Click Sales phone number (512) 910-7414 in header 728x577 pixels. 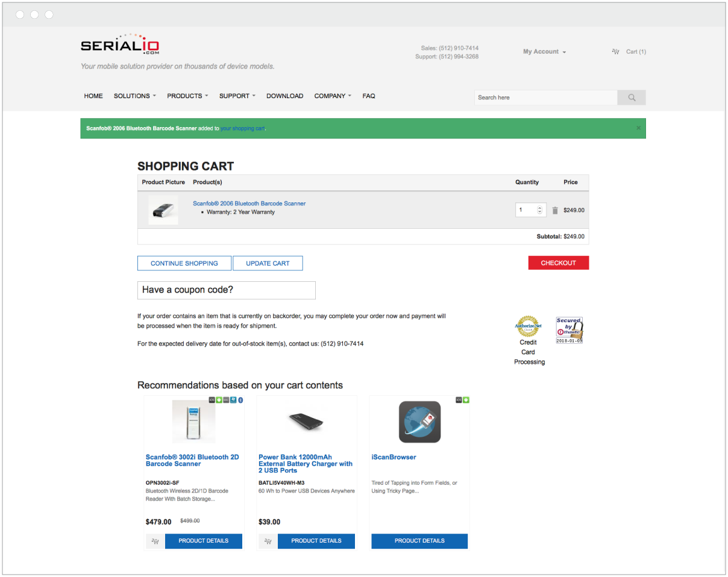tap(459, 48)
